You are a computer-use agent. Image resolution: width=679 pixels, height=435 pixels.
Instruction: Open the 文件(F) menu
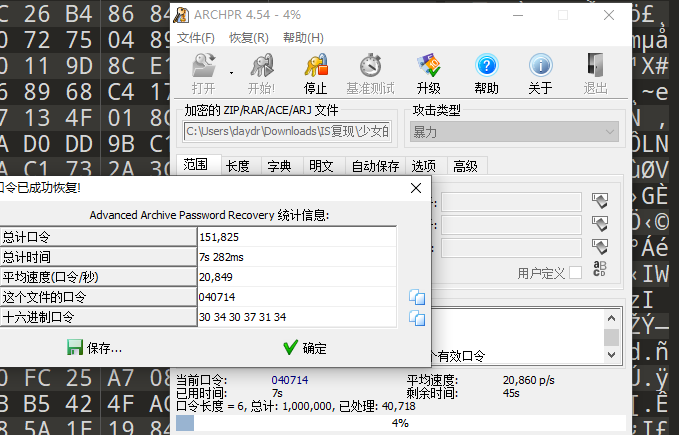[x=196, y=38]
